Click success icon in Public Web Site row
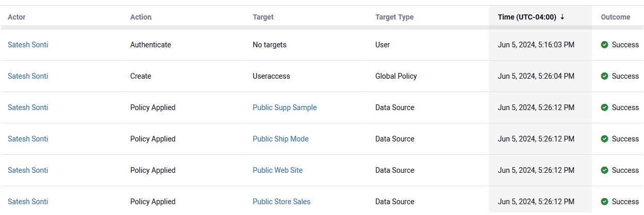Image resolution: width=644 pixels, height=215 pixels. tap(605, 170)
